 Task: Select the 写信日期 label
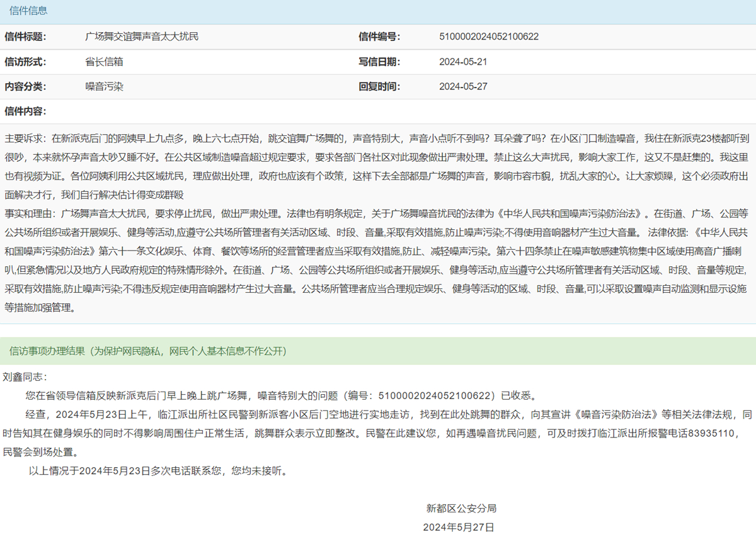(x=379, y=62)
